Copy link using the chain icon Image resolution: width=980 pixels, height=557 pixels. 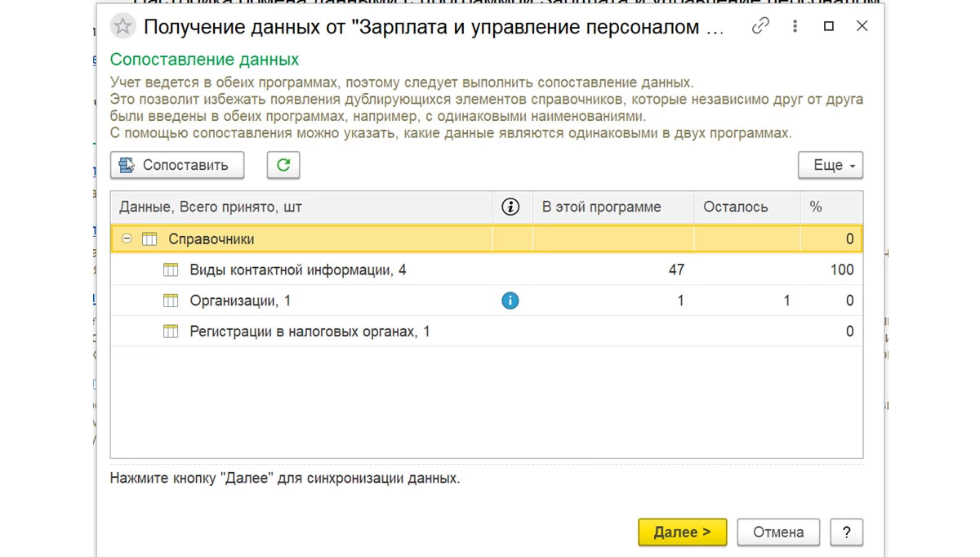point(760,27)
